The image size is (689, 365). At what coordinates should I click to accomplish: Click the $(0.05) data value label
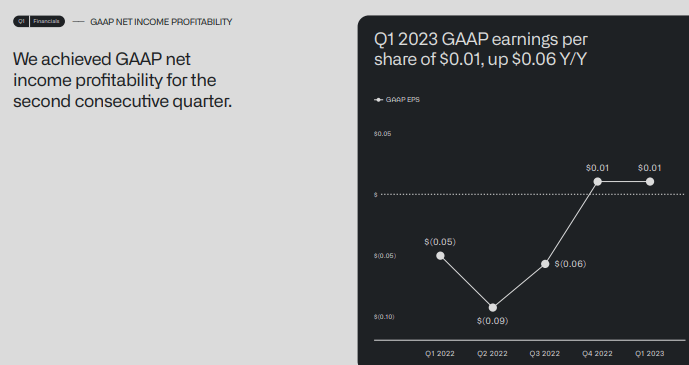tap(440, 242)
